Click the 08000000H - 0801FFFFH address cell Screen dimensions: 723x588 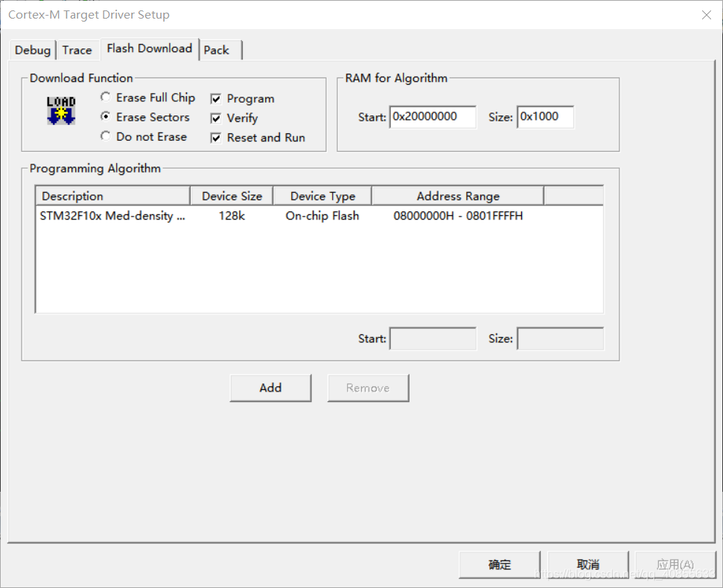tap(458, 216)
